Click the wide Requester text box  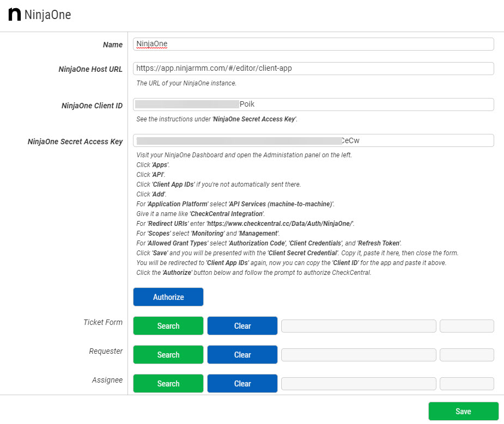(x=359, y=355)
